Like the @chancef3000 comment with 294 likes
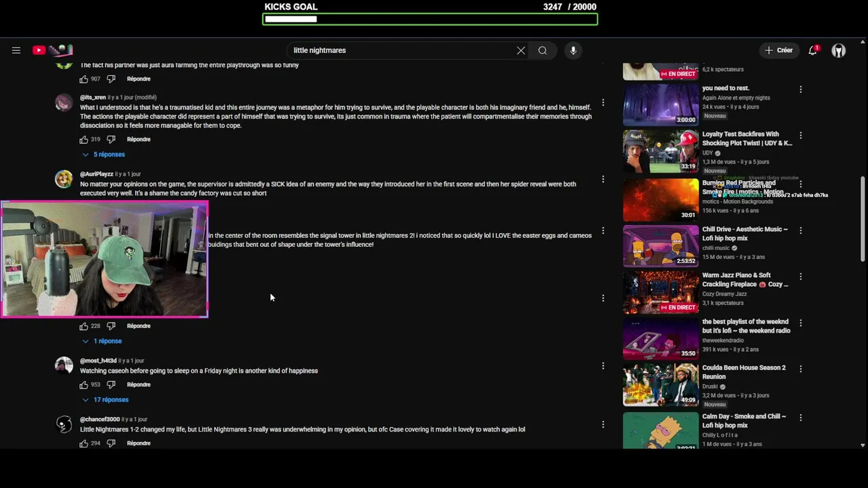 (84, 443)
